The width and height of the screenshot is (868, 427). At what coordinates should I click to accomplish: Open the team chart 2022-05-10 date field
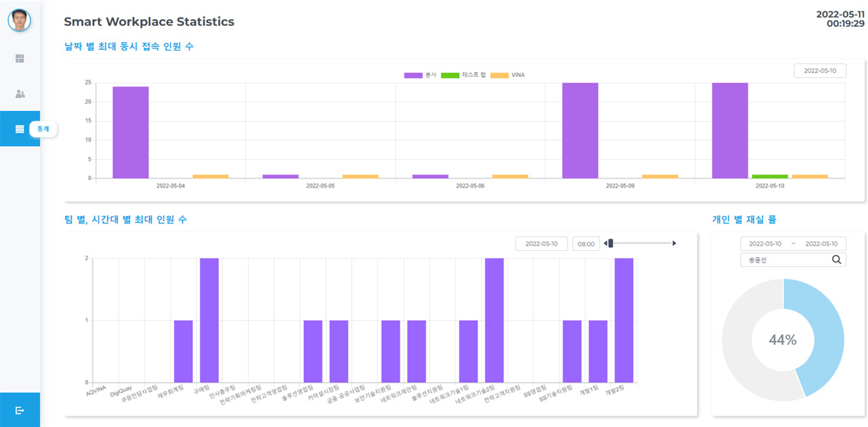(x=541, y=243)
